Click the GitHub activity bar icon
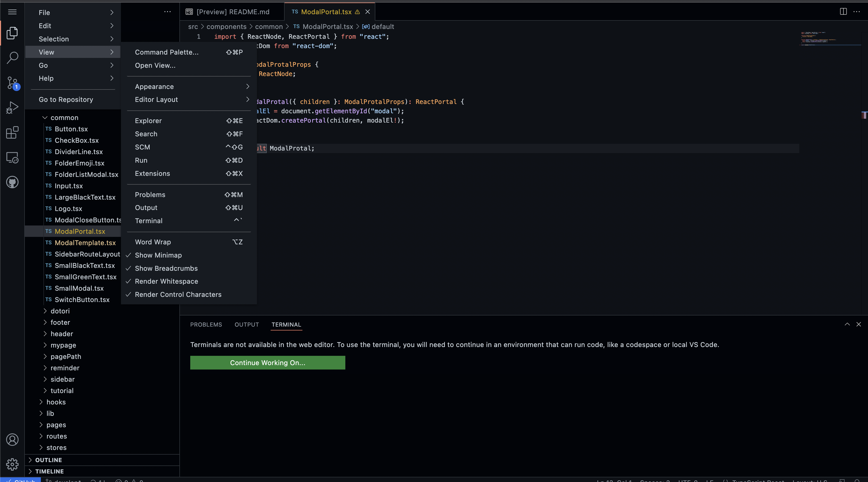Viewport: 868px width, 482px height. [x=12, y=182]
